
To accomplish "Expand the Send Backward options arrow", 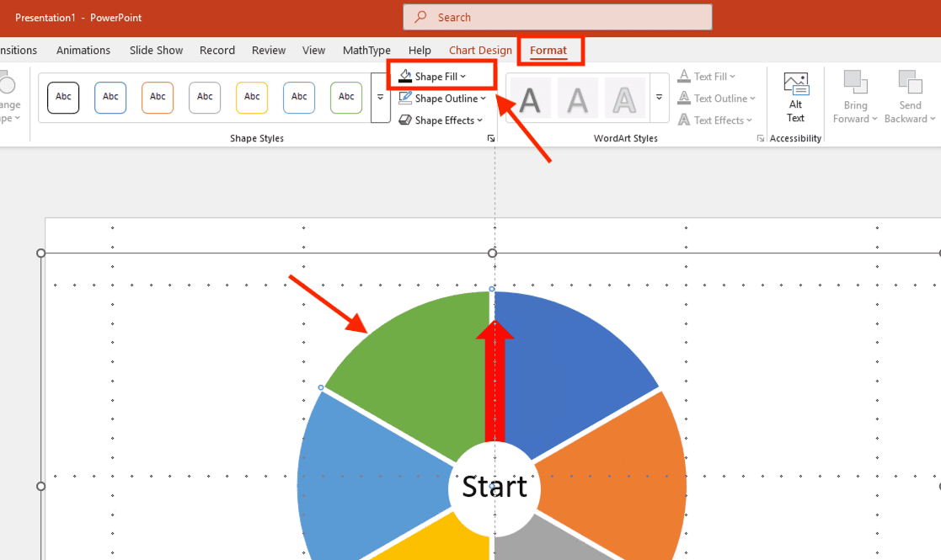I will pyautogui.click(x=933, y=119).
